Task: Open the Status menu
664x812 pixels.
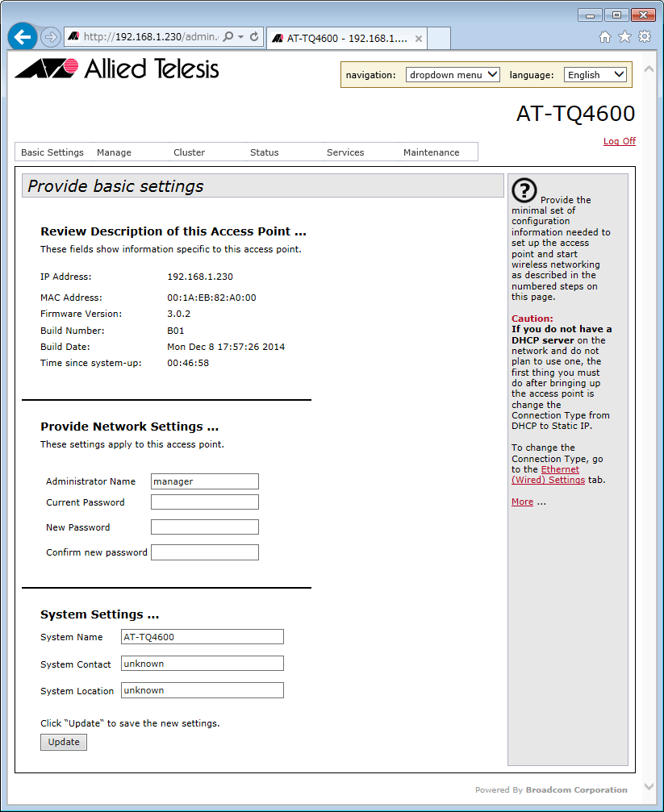Action: 265,152
